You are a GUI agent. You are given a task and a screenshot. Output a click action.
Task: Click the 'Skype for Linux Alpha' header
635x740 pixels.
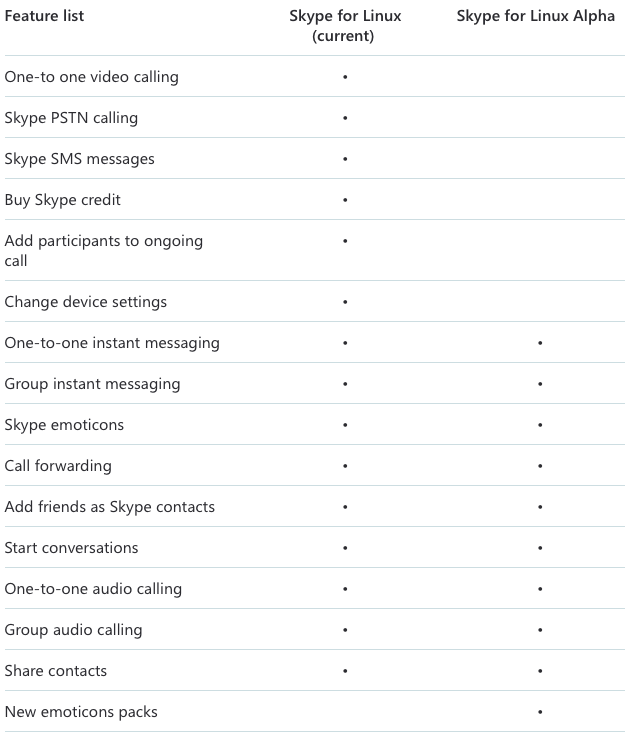tap(535, 16)
